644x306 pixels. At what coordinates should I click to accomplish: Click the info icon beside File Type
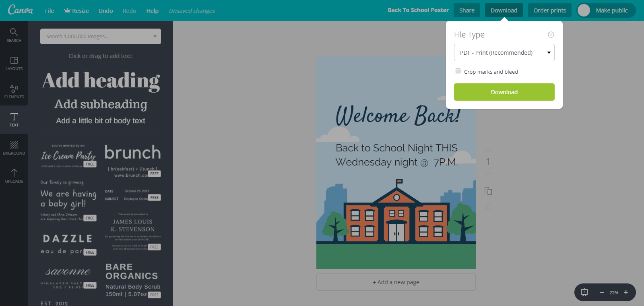click(x=551, y=35)
